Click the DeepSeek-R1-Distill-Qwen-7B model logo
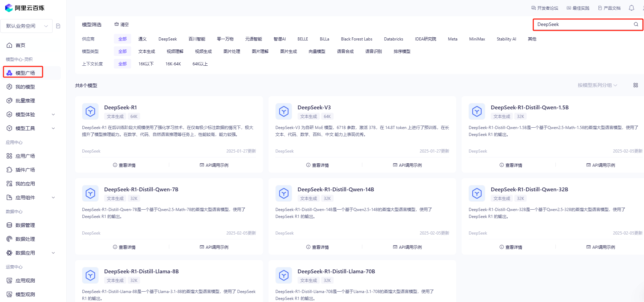644x302 pixels. [x=90, y=193]
